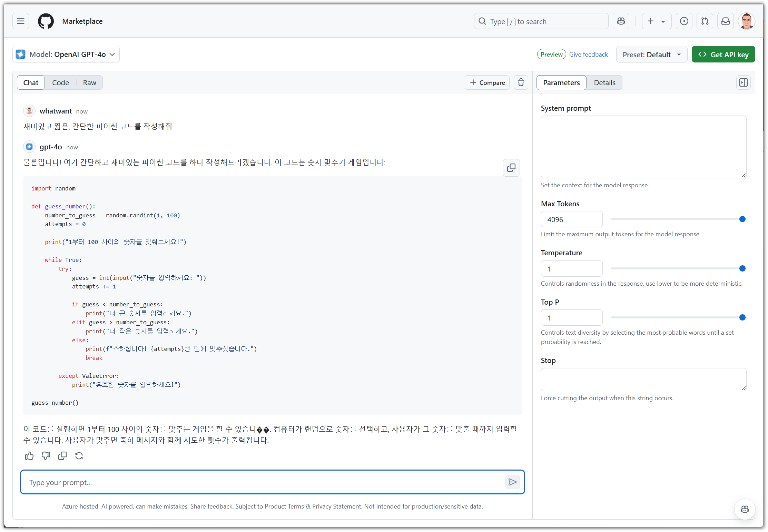Focus the Type your prompt field
Screen dimensions: 768x532
tap(262, 482)
